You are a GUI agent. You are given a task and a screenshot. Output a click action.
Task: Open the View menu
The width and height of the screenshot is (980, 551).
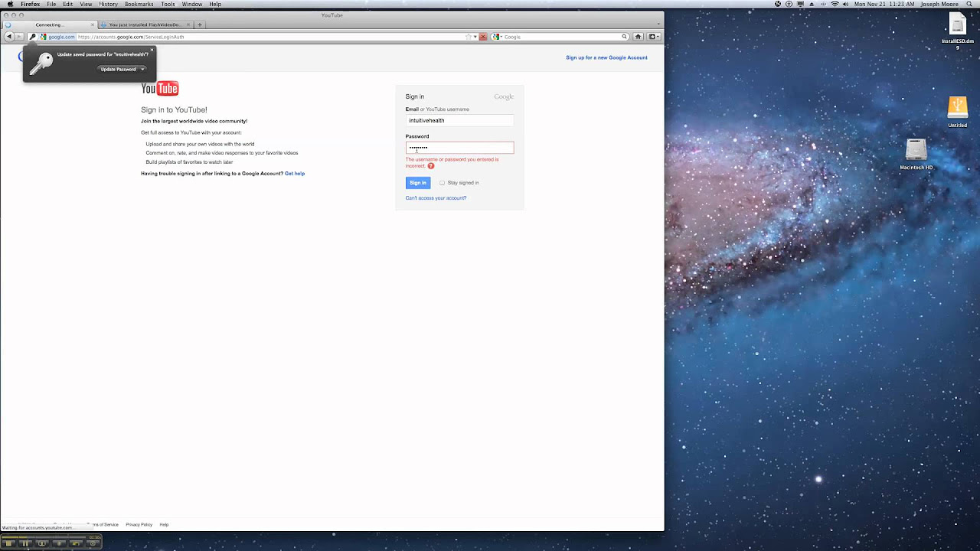[x=86, y=4]
